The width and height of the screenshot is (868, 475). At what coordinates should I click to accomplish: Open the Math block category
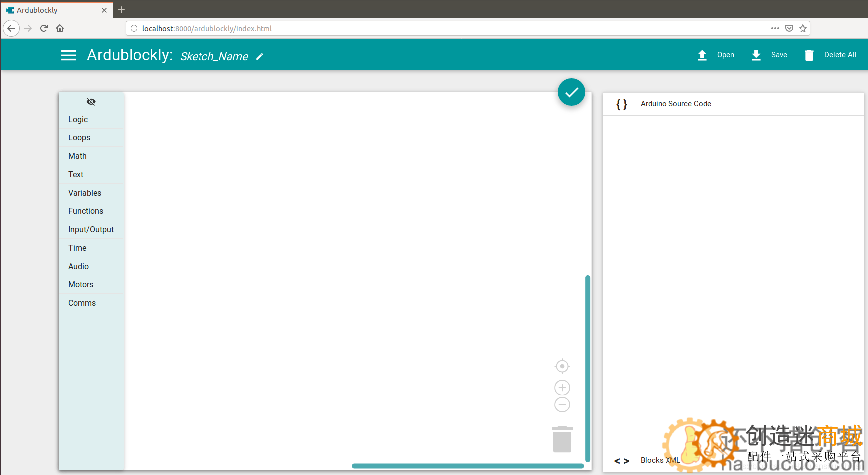(91, 156)
